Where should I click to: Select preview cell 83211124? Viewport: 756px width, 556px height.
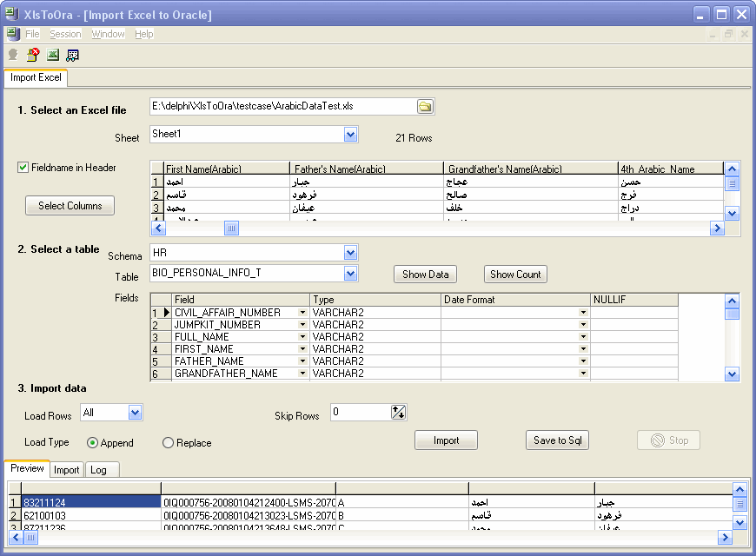coord(91,502)
